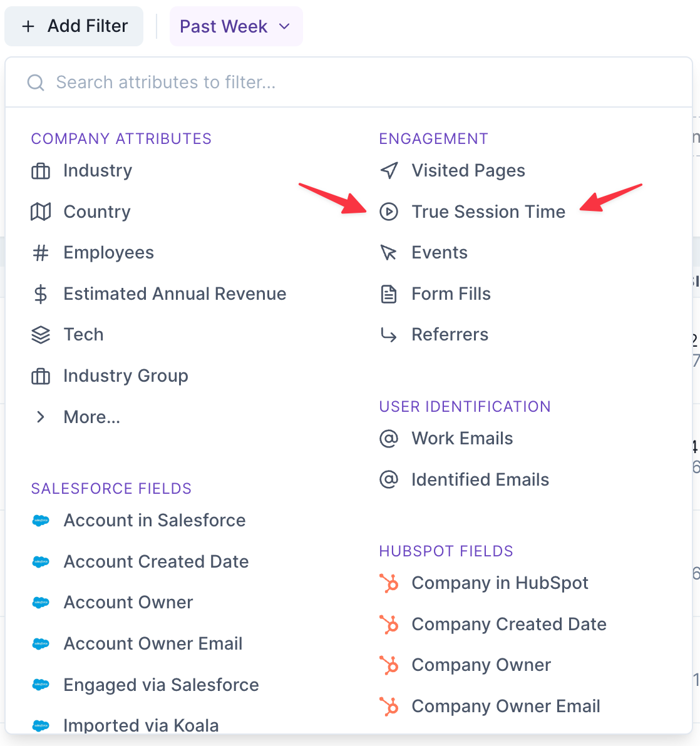Select Work Emails under User Identification
The height and width of the screenshot is (746, 700).
(462, 439)
